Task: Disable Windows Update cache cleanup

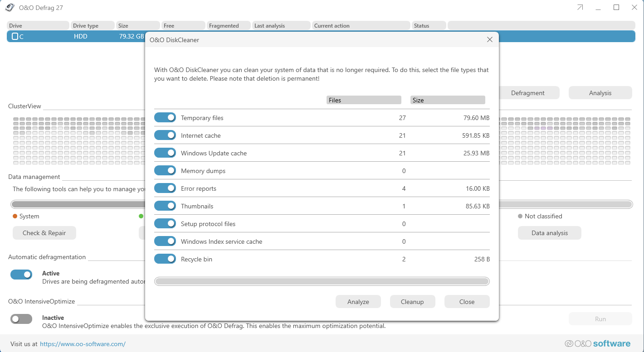Action: (x=165, y=153)
